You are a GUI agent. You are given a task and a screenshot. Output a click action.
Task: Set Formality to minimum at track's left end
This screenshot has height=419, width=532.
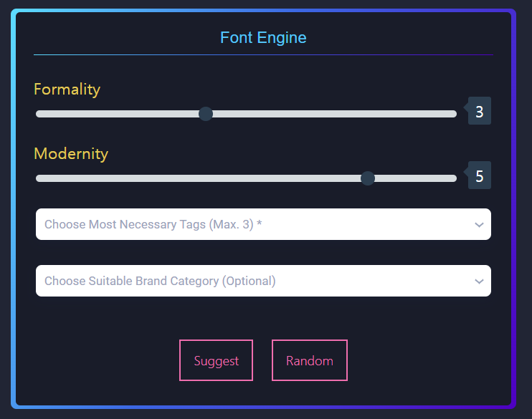tap(38, 114)
